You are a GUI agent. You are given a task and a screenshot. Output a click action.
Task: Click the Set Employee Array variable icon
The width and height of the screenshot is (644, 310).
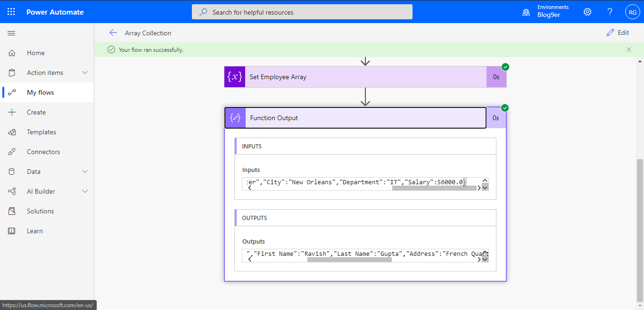235,77
